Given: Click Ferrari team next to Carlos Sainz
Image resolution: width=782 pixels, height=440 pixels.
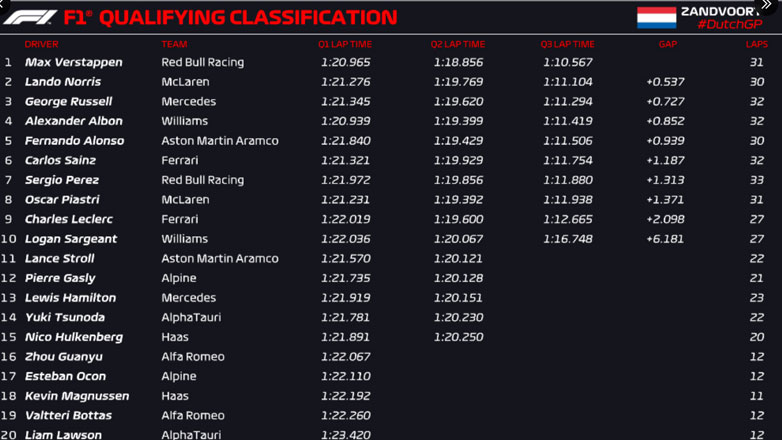Looking at the screenshot, I should pyautogui.click(x=180, y=160).
